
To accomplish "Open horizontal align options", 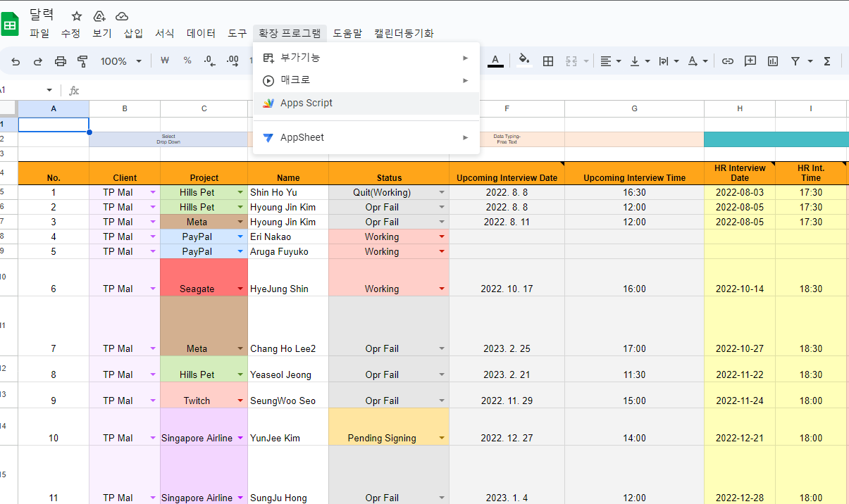I will 610,61.
